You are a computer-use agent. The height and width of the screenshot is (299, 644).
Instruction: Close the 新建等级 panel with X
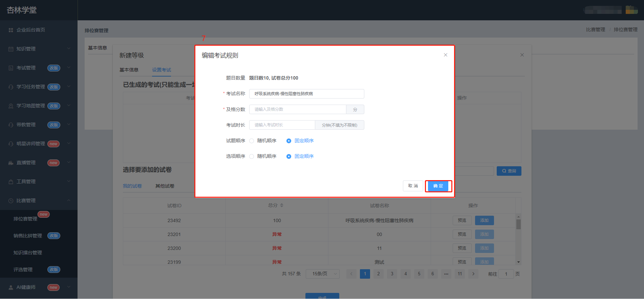[522, 55]
